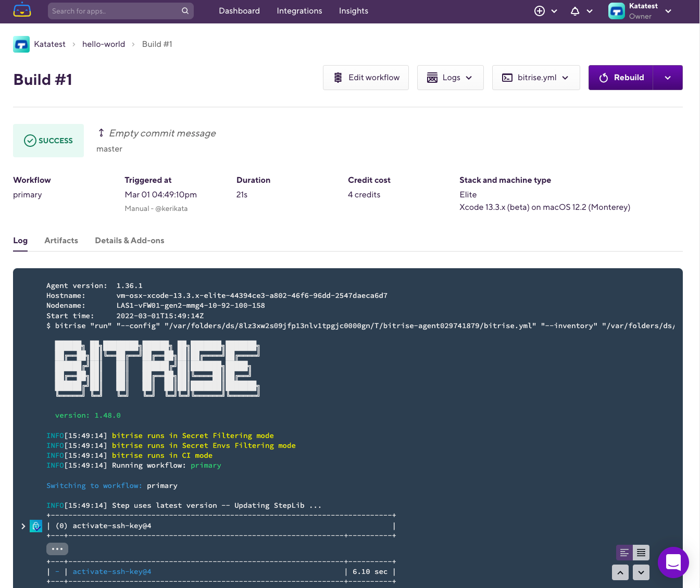This screenshot has width=700, height=588.
Task: Click the Edit workflow button
Action: coord(366,78)
